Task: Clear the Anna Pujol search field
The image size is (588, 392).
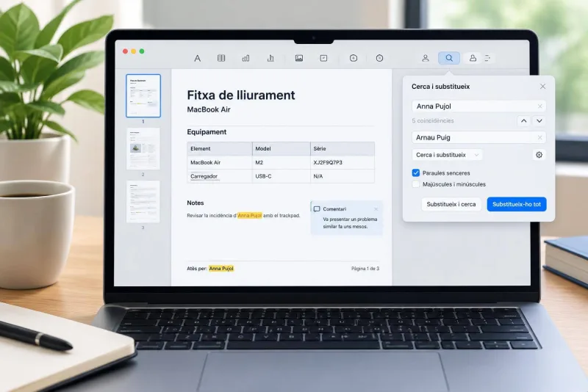Action: click(540, 106)
